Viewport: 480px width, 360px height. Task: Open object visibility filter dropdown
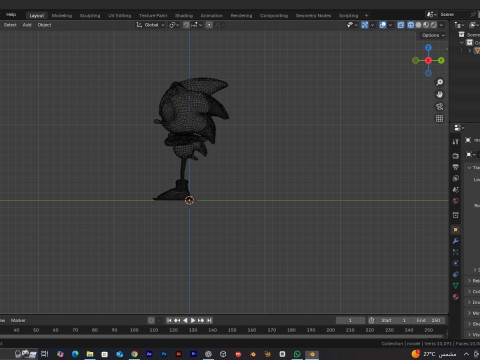pyautogui.click(x=352, y=25)
